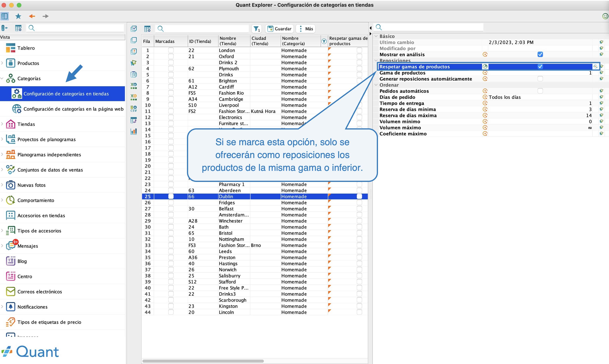Click the flag icon on Coeficiente máximo row
Viewport: 609px width, 364px height.
(601, 134)
